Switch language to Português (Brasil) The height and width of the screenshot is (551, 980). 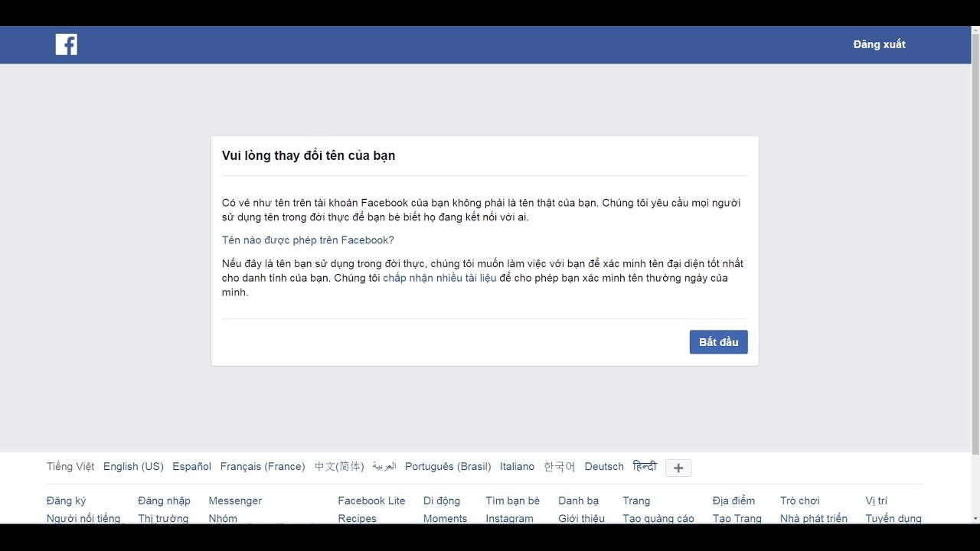point(448,466)
